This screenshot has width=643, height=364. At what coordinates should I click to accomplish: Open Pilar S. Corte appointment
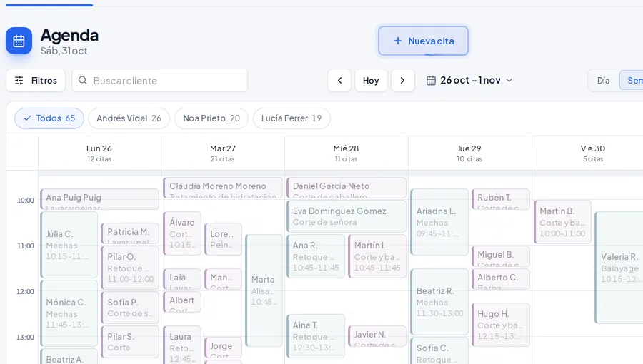point(130,342)
